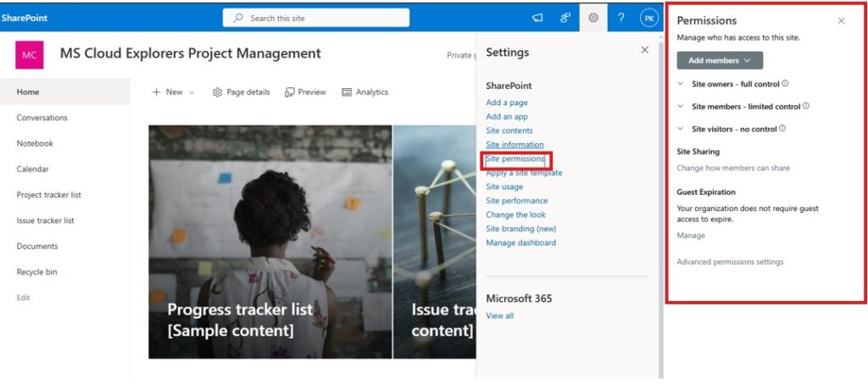Select Home in left navigation
Image resolution: width=868 pixels, height=390 pixels.
click(64, 92)
